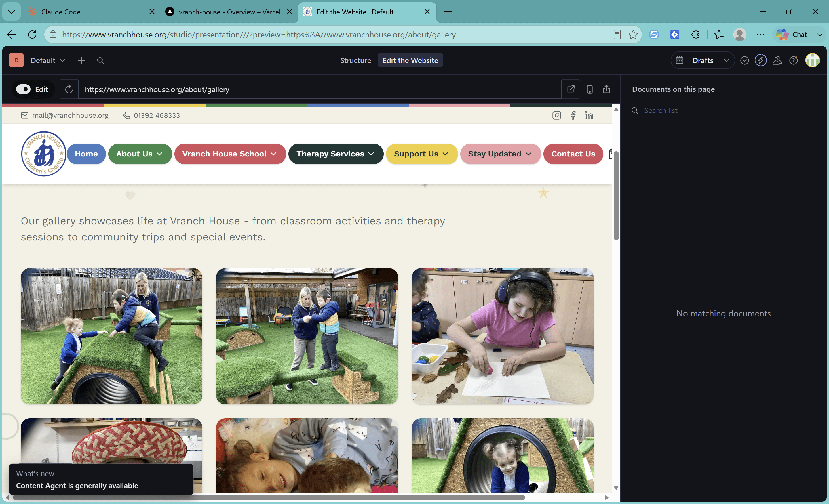Open preview in new window icon
The height and width of the screenshot is (504, 829).
[x=571, y=89]
